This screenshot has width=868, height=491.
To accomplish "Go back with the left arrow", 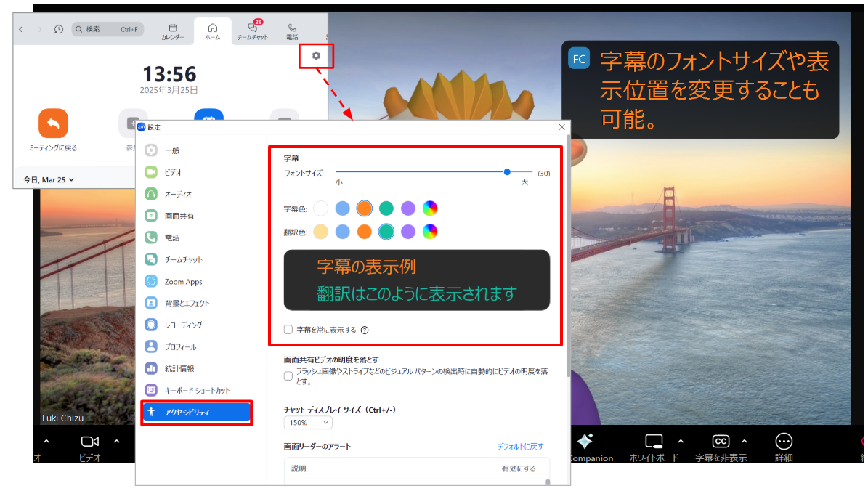I will tap(20, 29).
